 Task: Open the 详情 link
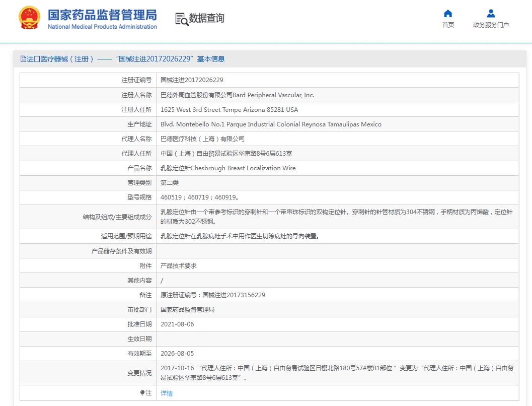click(166, 393)
